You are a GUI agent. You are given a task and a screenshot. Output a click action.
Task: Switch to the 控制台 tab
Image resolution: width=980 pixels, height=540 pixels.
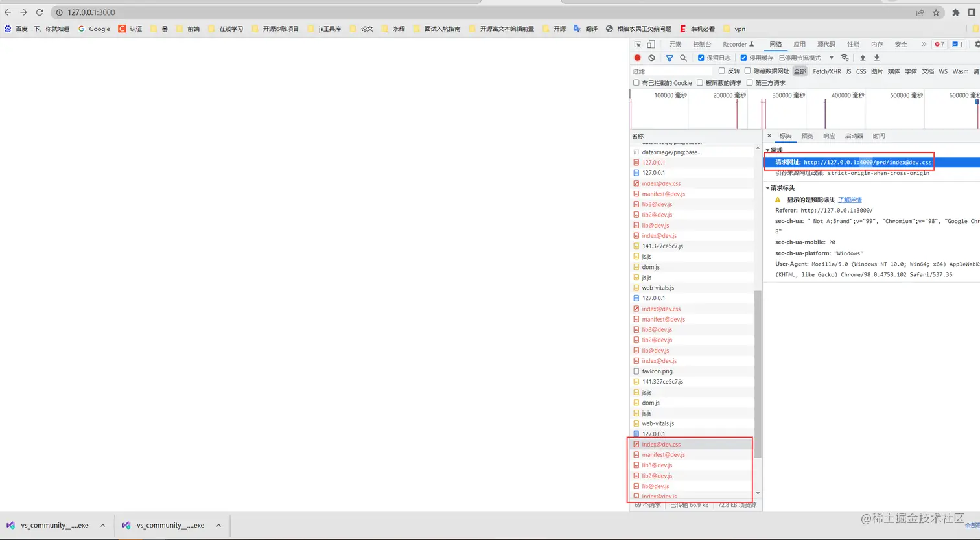click(702, 45)
